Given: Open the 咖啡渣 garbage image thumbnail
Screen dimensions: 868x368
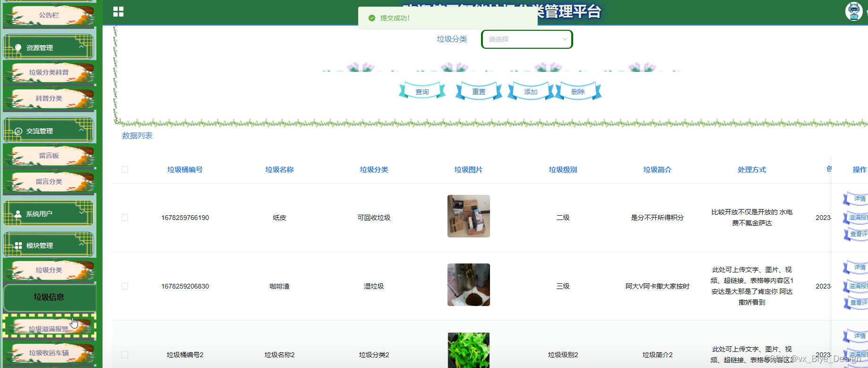Looking at the screenshot, I should point(469,285).
